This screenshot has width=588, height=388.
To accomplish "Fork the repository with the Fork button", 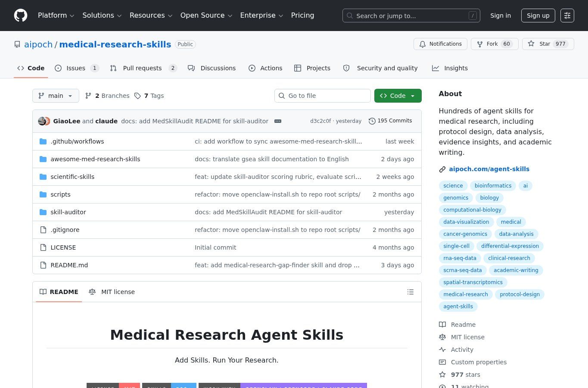I will coord(495,44).
